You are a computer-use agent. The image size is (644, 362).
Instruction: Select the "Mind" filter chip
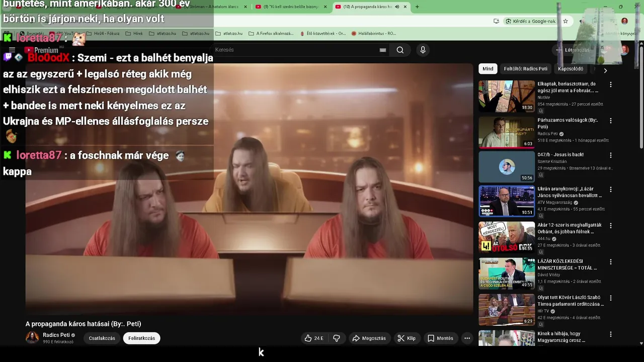point(488,69)
